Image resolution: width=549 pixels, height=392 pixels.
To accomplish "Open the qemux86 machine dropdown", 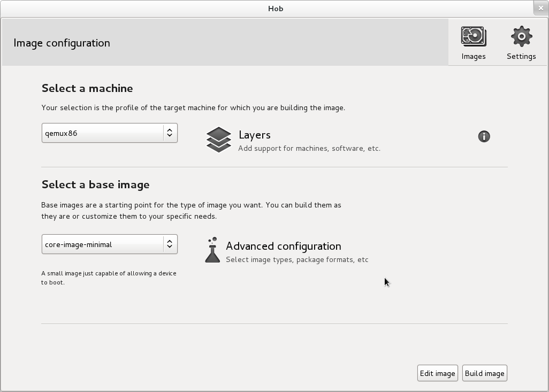I will click(110, 133).
